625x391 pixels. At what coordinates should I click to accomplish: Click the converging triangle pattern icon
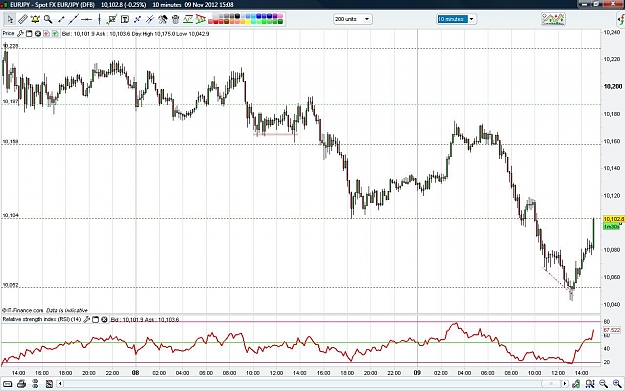tap(200, 19)
